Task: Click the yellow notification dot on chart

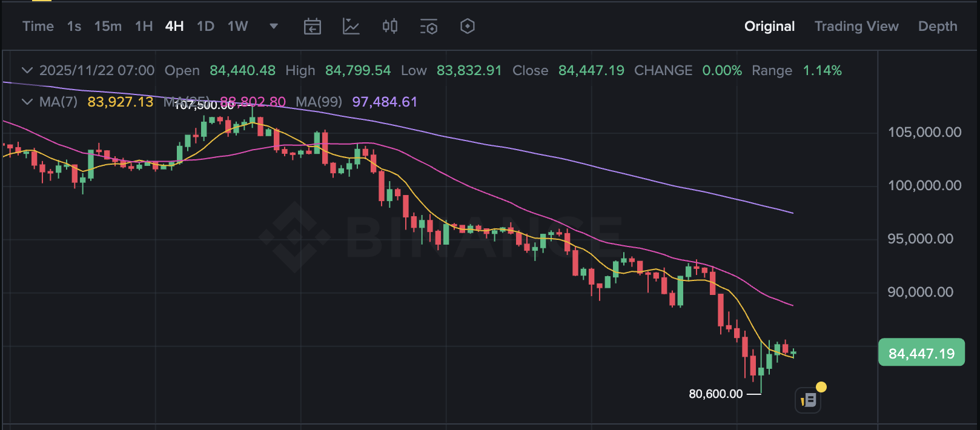Action: [x=821, y=387]
